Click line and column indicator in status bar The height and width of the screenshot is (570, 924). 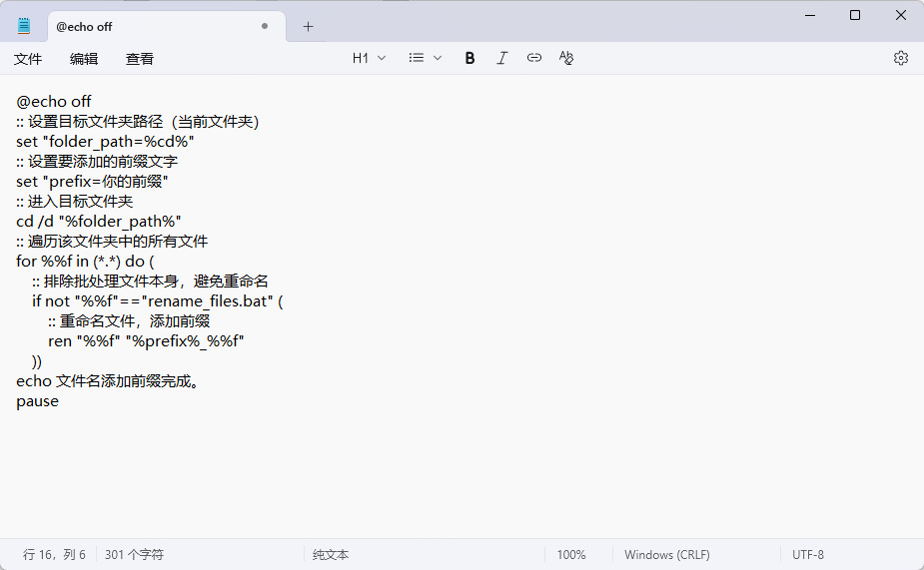(54, 554)
